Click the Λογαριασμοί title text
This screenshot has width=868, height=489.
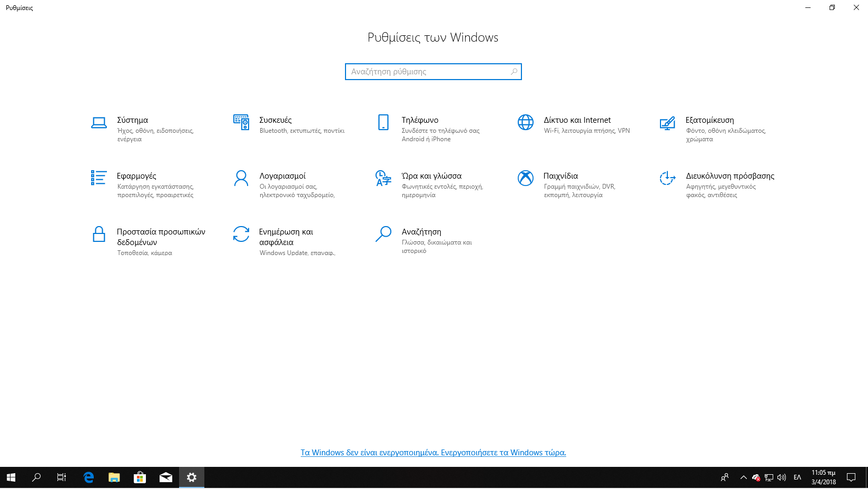tap(282, 176)
